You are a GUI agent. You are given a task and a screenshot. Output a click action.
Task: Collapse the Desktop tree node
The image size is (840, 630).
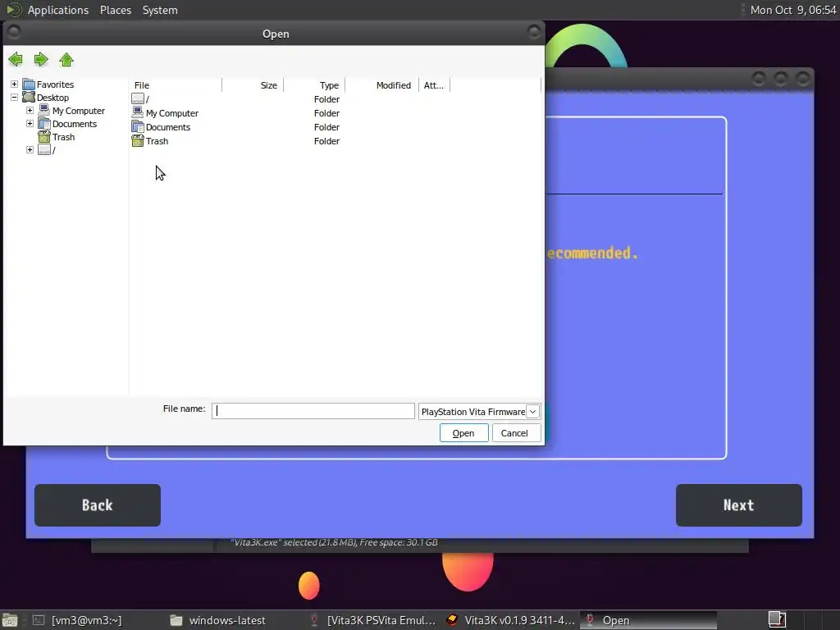[x=15, y=97]
